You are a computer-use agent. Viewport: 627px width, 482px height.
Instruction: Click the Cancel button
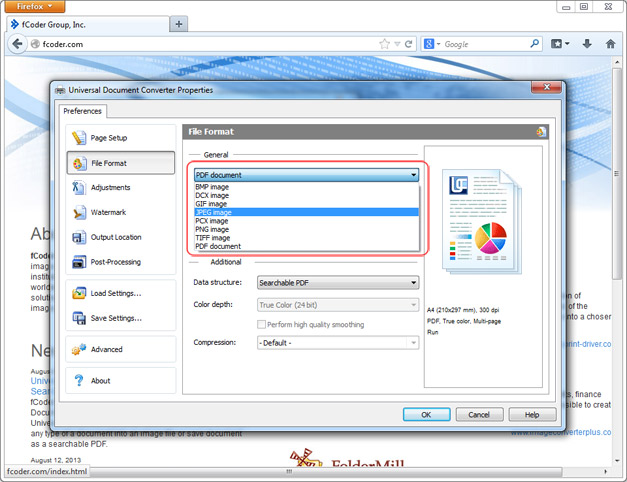pos(479,415)
